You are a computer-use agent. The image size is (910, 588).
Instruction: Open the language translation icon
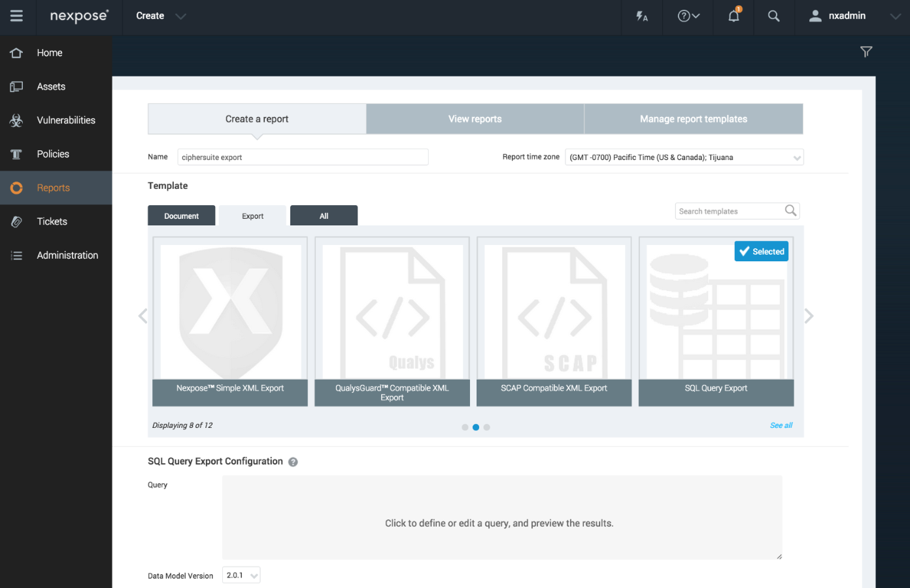642,16
